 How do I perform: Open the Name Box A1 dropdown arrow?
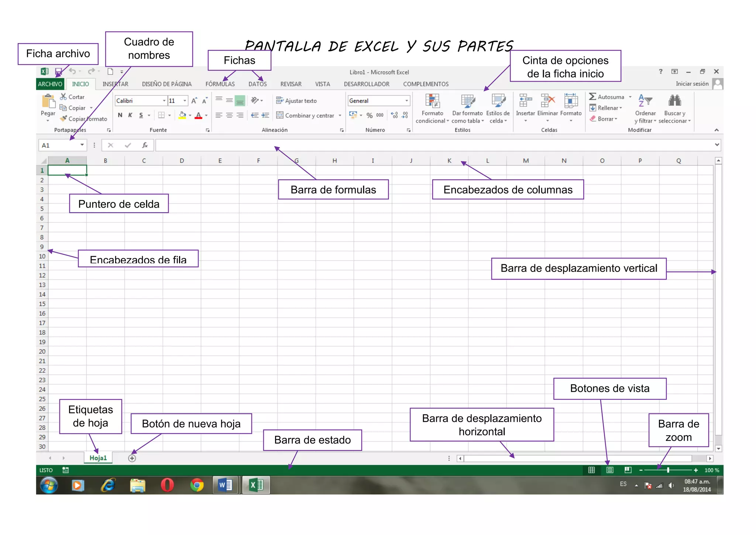pos(82,145)
